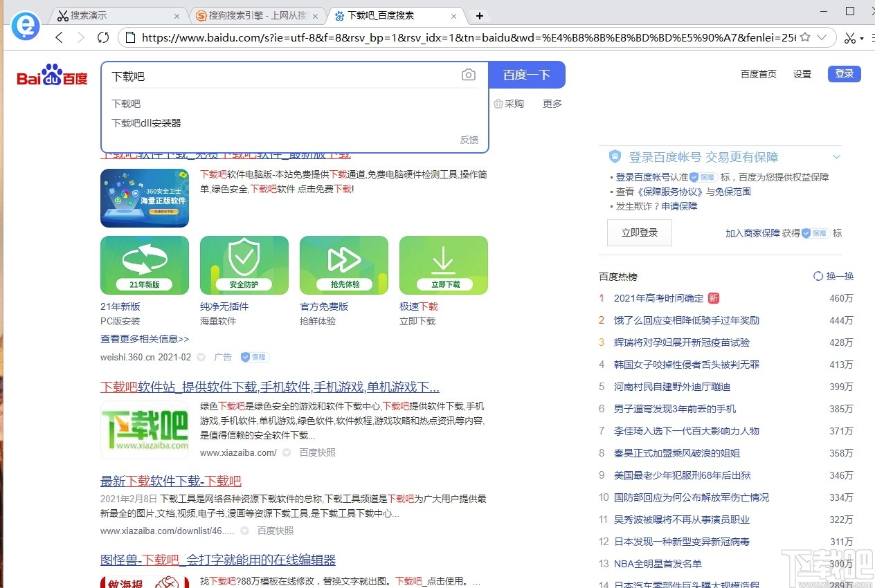Click the back navigation arrow

tap(59, 39)
